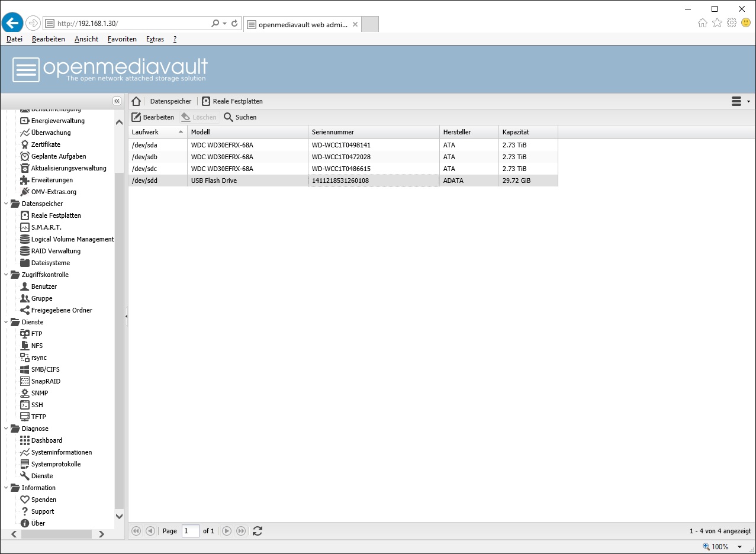Image resolution: width=756 pixels, height=554 pixels.
Task: Click the Bearbeiten button in the disk toolbar
Action: coord(153,117)
